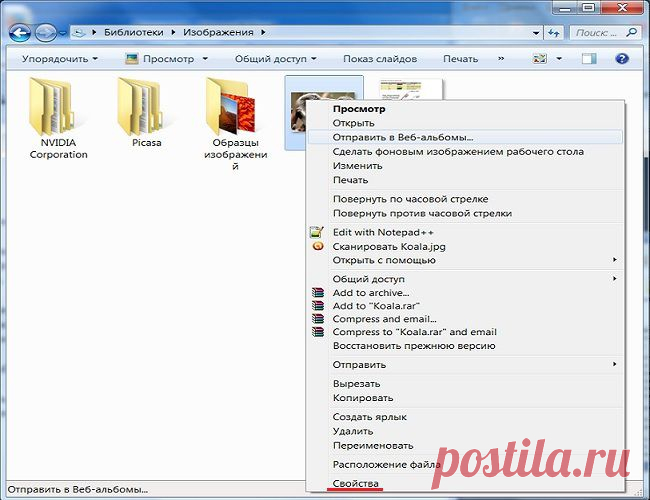The image size is (650, 500).
Task: Expand the Отправить submenu
Action: click(465, 365)
